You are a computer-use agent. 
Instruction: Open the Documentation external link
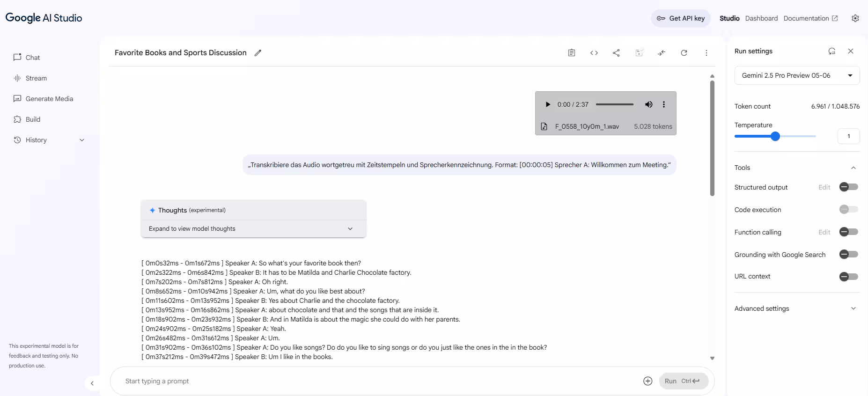coord(810,18)
